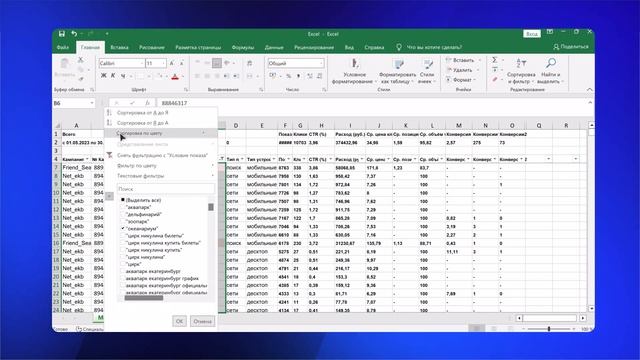Open filter dropdown on CTR (%) column

tap(330, 159)
